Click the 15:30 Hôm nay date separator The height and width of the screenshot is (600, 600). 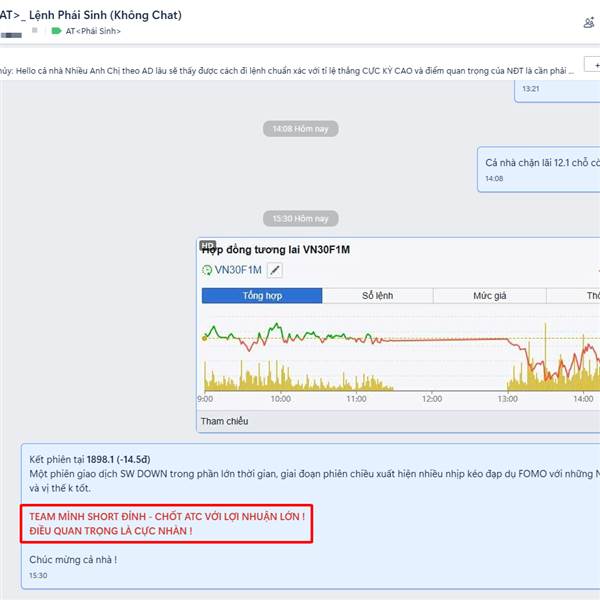[300, 218]
